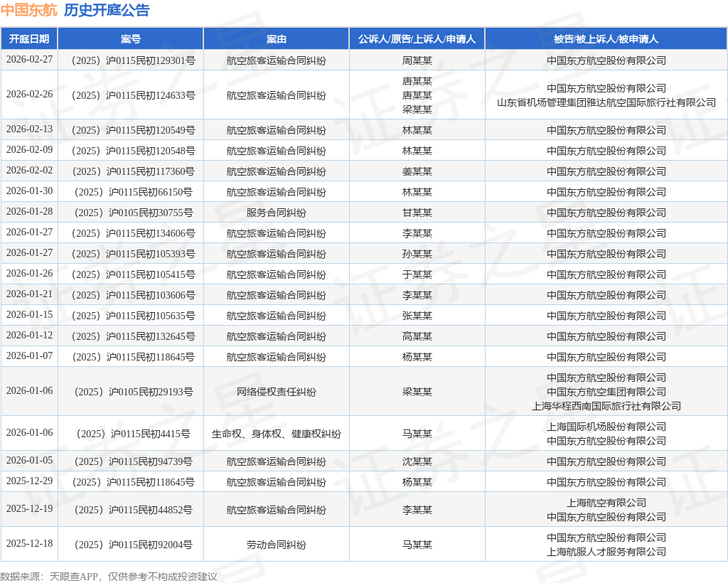This screenshot has height=583, width=728.
Task: Click defendant 上海航服人才服务有限公司
Action: point(606,552)
